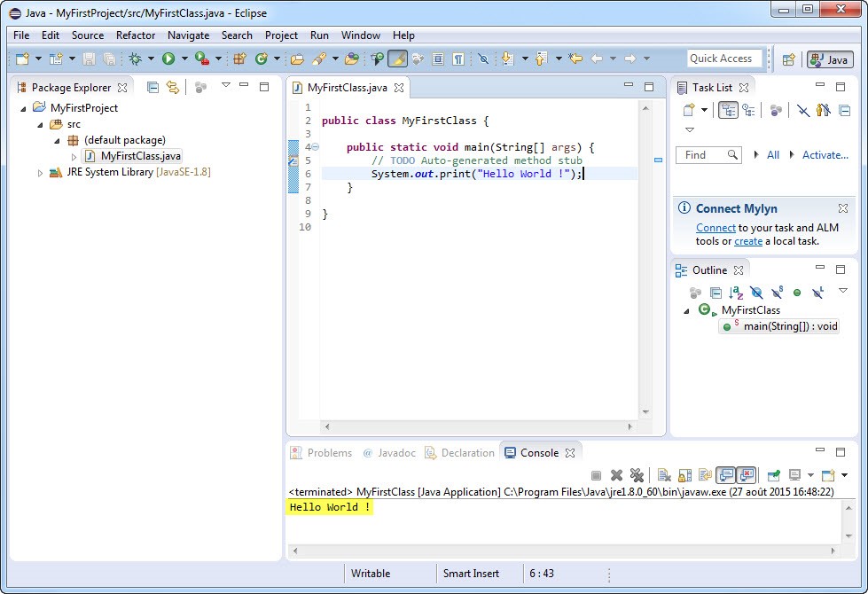Expand the JRE System Library node
Viewport: 868px width, 594px height.
(x=41, y=173)
